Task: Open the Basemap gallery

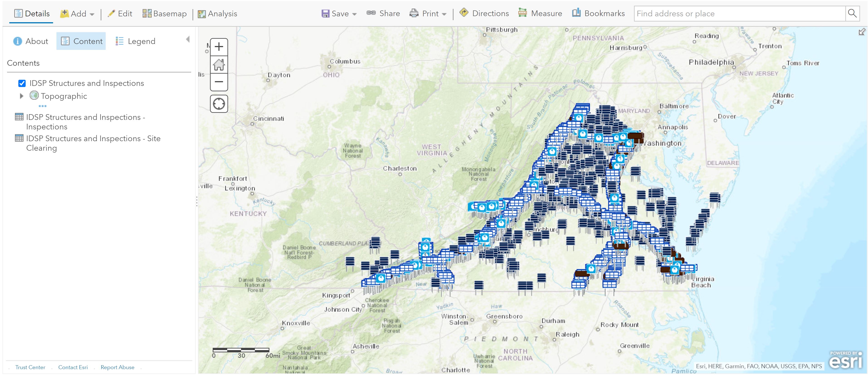Action: click(x=164, y=14)
